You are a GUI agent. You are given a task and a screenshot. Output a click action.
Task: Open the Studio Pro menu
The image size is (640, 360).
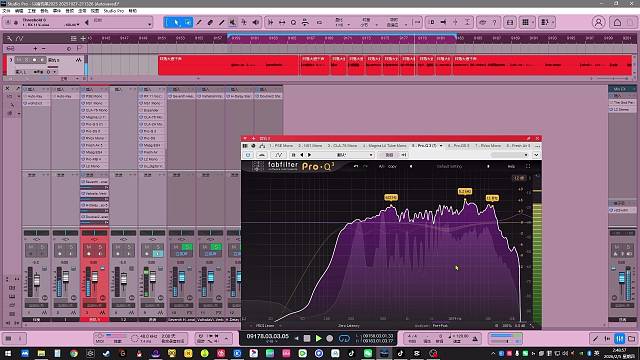click(x=113, y=11)
